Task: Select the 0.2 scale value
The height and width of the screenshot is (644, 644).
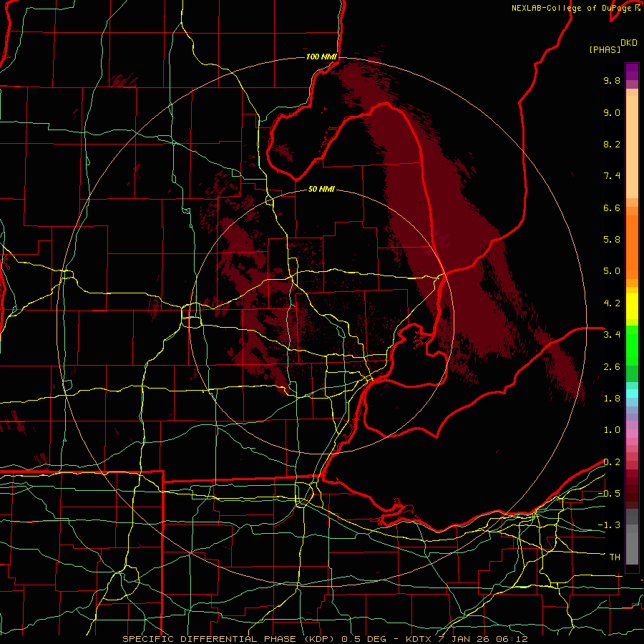Action: click(612, 462)
